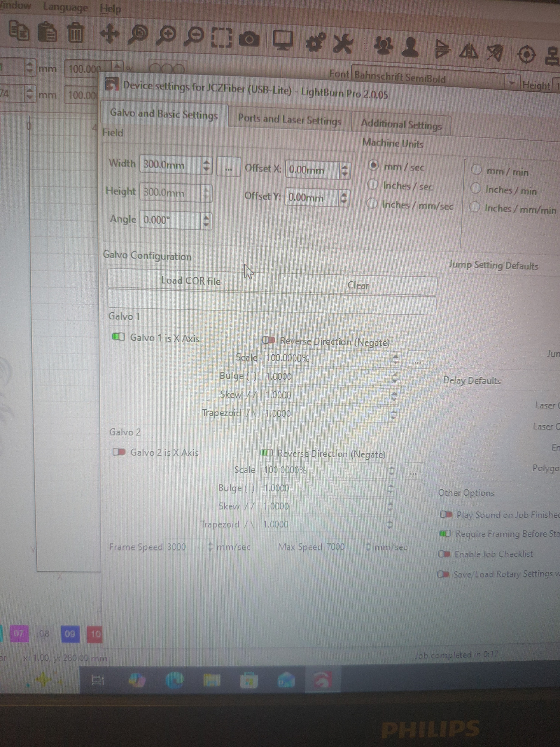The image size is (560, 747).
Task: Enable Galvo 1 Reverse Direction toggle
Action: [269, 340]
